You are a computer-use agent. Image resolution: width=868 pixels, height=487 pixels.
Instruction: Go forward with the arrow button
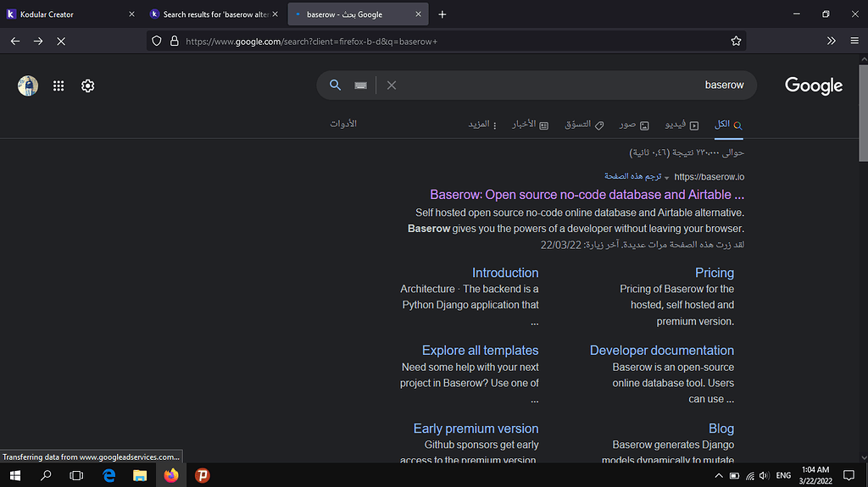pyautogui.click(x=37, y=41)
